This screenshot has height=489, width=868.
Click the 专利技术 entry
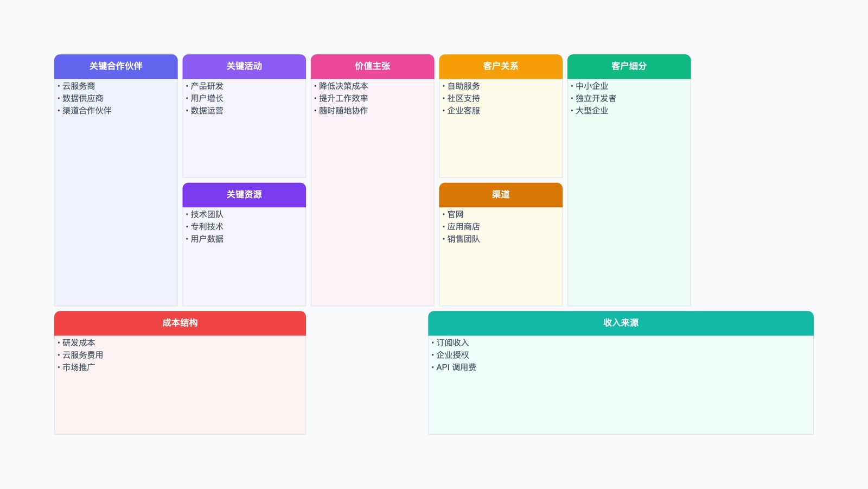click(208, 227)
